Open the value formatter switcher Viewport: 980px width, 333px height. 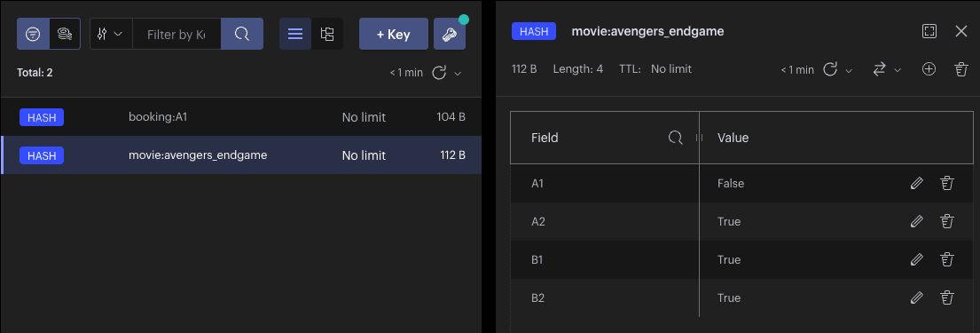click(886, 69)
